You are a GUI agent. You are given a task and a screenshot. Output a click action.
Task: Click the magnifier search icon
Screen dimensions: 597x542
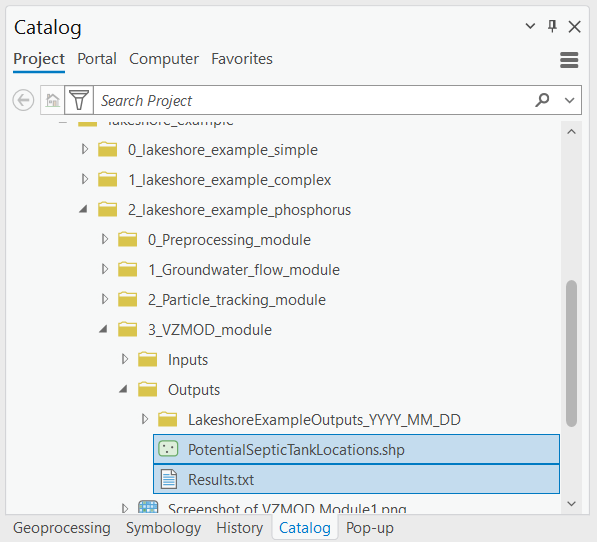point(542,100)
